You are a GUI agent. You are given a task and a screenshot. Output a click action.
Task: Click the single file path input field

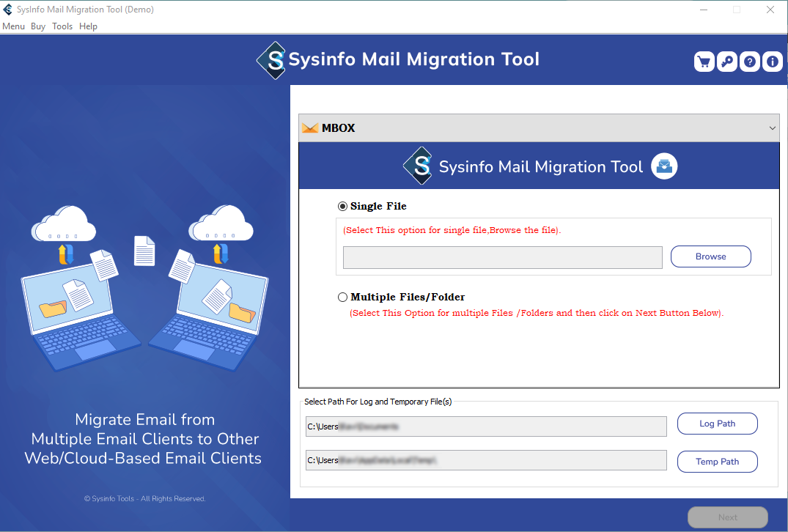(x=503, y=257)
